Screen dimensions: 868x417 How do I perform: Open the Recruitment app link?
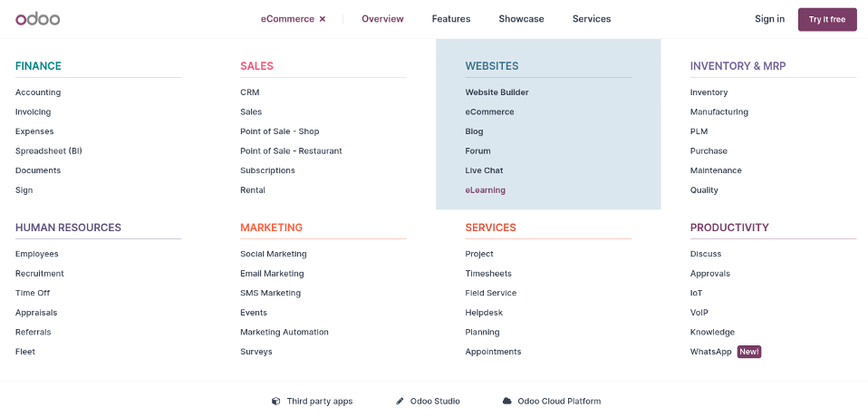click(x=40, y=274)
